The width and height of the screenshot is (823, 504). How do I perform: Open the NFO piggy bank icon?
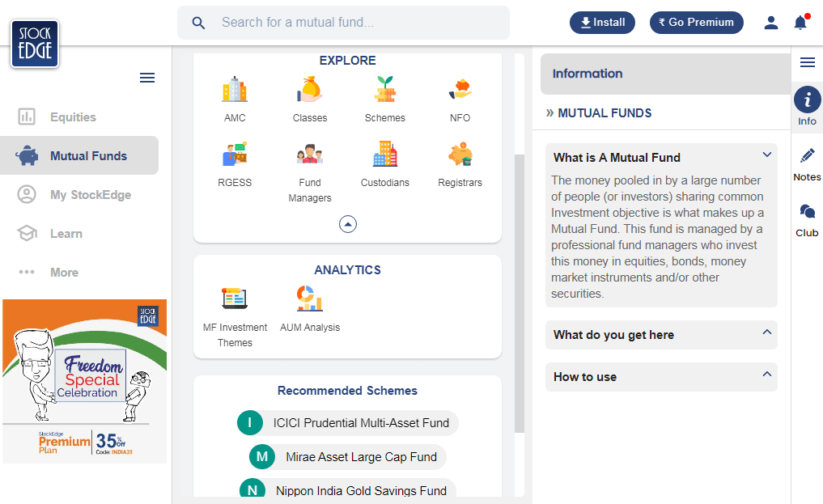(460, 89)
